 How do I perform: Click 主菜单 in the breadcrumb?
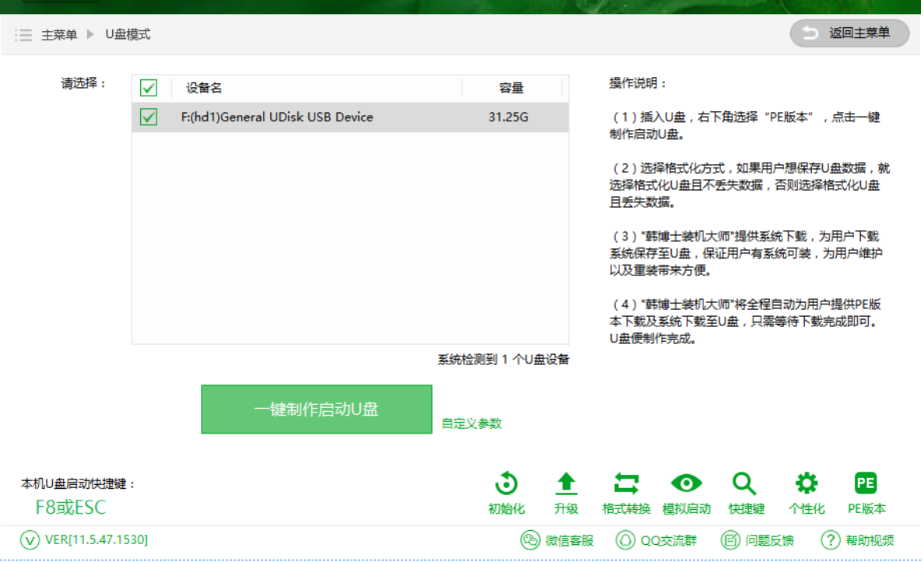point(59,35)
